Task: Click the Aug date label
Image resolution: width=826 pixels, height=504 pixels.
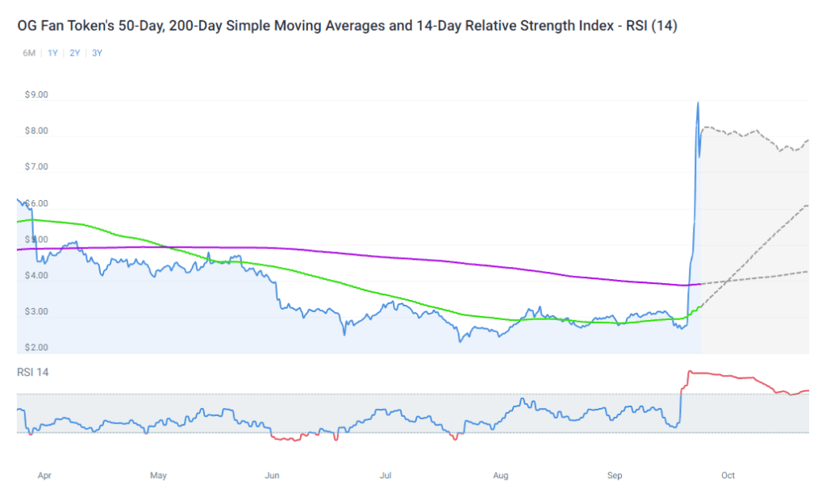Action: point(500,476)
